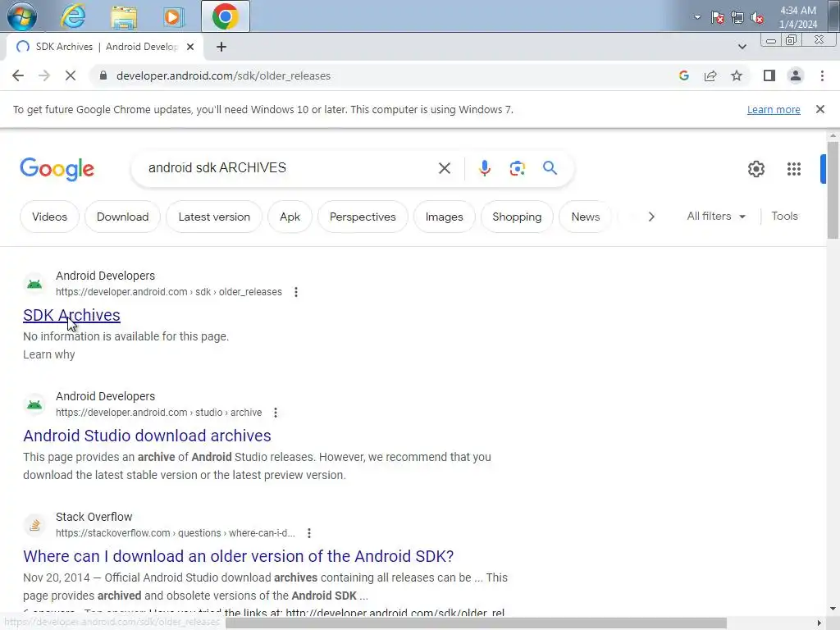Open the tab search dropdown arrow

pos(742,47)
